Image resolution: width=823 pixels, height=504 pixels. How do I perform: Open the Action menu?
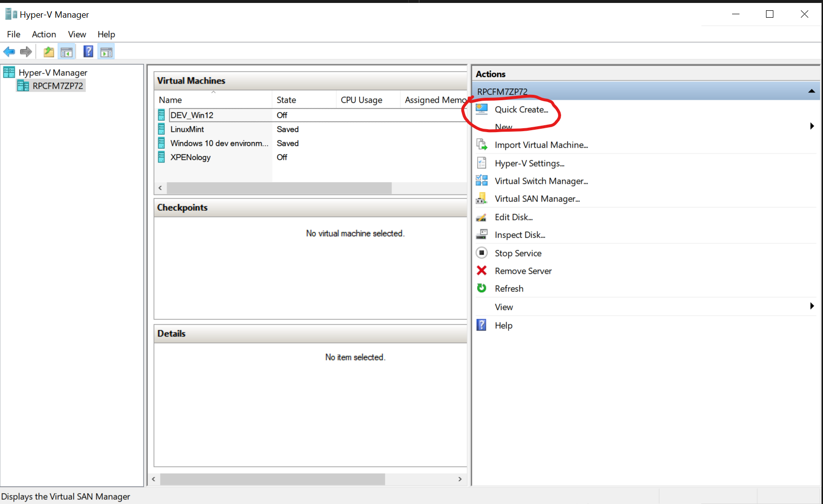pos(44,34)
